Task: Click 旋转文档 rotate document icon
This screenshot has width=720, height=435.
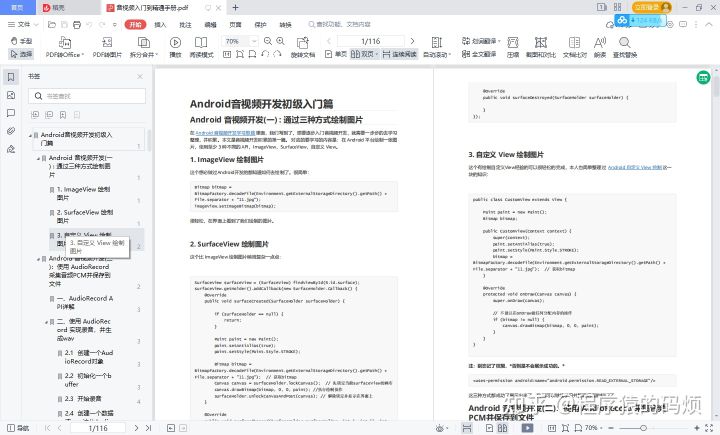Action: tap(303, 47)
